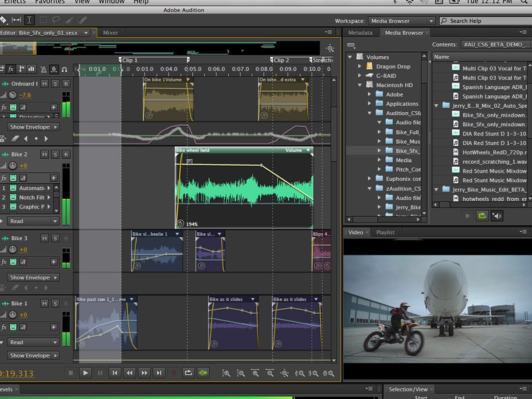
Task: Switch to the Mixer tab
Action: tap(110, 33)
